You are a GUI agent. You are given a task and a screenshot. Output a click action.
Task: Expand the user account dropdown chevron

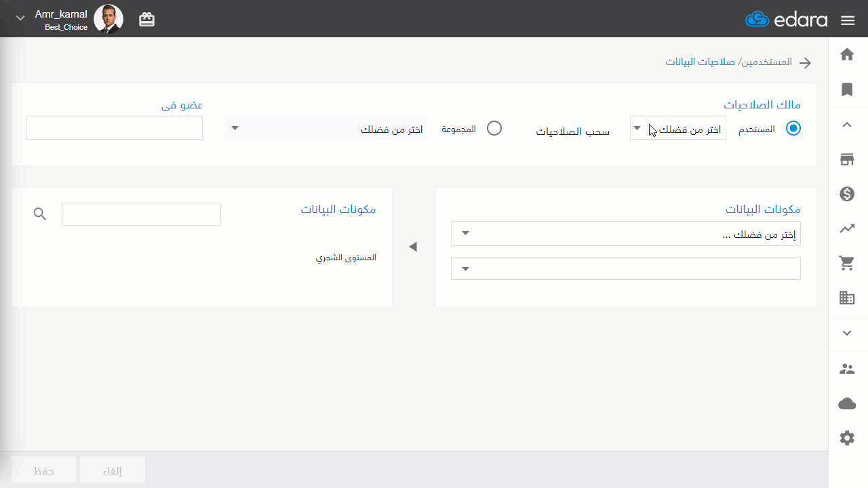20,18
